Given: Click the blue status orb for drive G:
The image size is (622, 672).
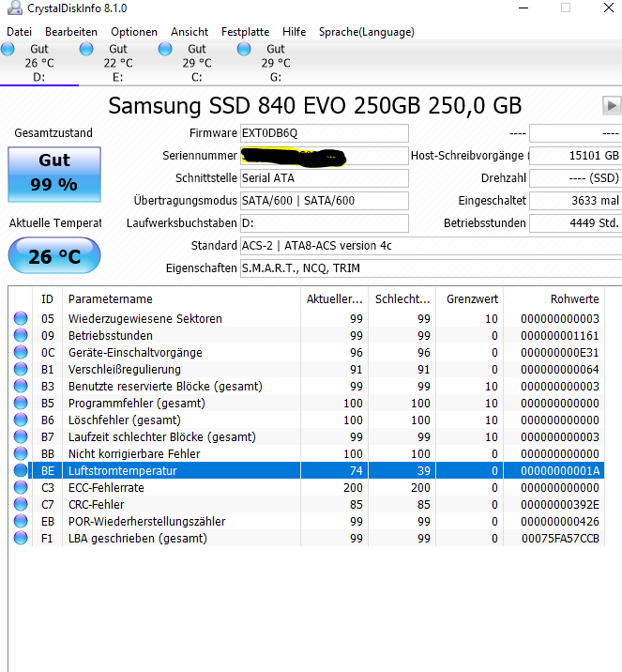Looking at the screenshot, I should pos(244,49).
